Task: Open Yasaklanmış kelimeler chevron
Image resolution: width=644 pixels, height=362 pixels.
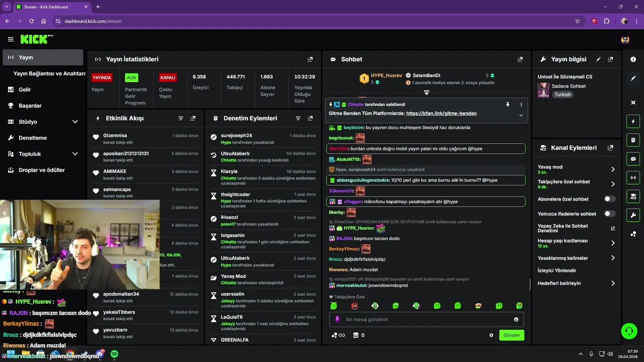Action: pyautogui.click(x=613, y=258)
